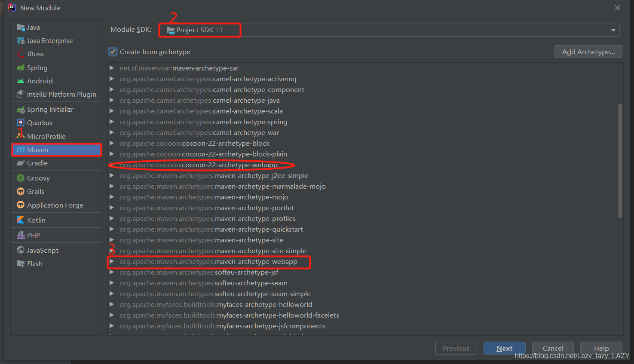Click the Groovy icon
Image resolution: width=634 pixels, height=364 pixels.
tap(21, 178)
